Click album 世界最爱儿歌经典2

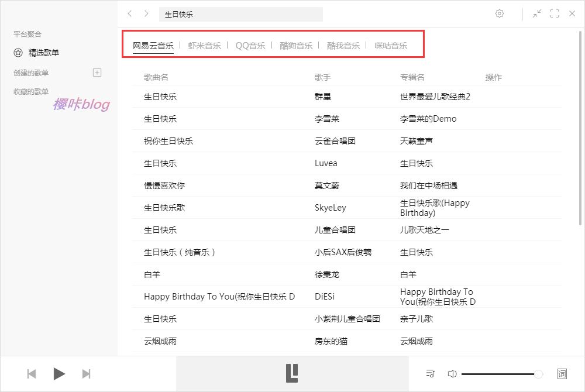(x=435, y=97)
